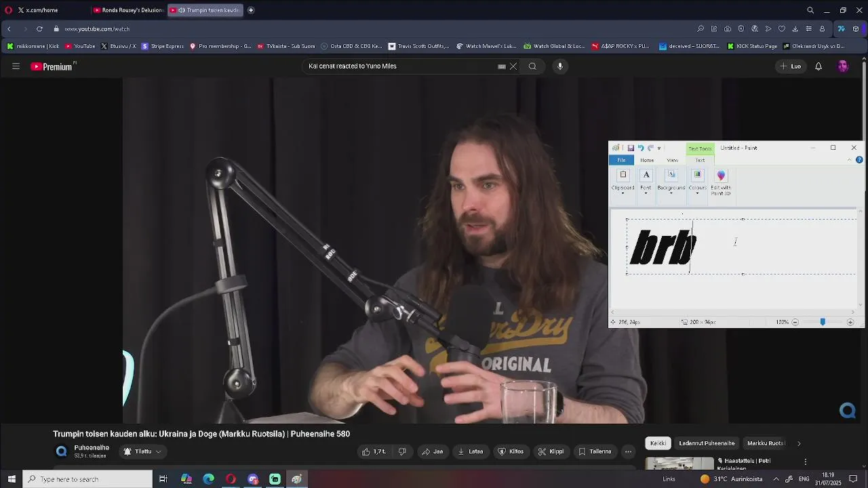This screenshot has height=488, width=868.
Task: Open Customize Quick Access Toolbar arrow in Paint
Action: pyautogui.click(x=659, y=148)
